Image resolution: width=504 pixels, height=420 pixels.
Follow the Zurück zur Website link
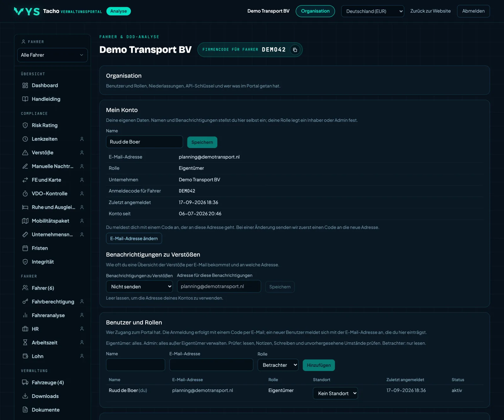[x=430, y=11]
